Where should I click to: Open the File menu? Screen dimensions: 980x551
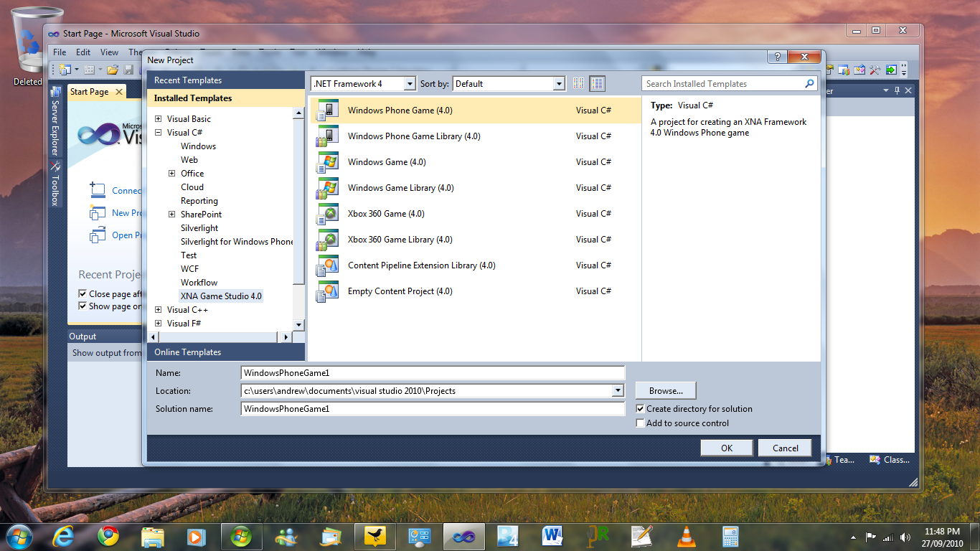[x=60, y=52]
